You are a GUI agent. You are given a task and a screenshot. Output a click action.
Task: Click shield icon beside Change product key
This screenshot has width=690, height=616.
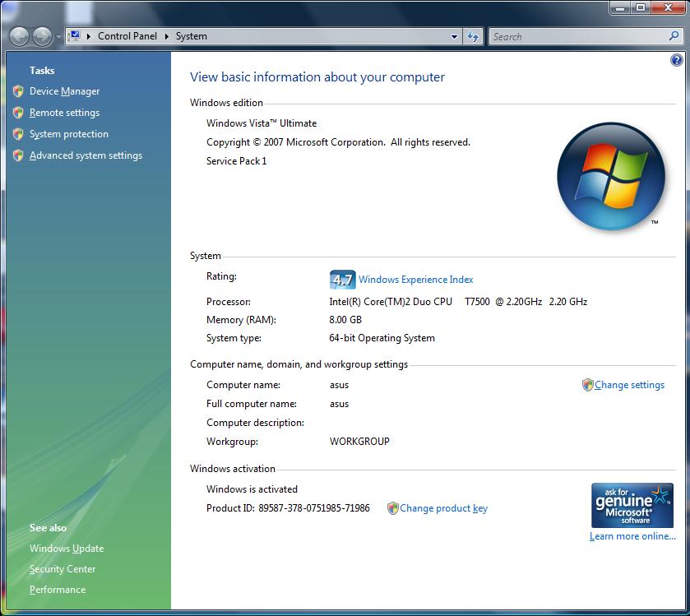[392, 508]
